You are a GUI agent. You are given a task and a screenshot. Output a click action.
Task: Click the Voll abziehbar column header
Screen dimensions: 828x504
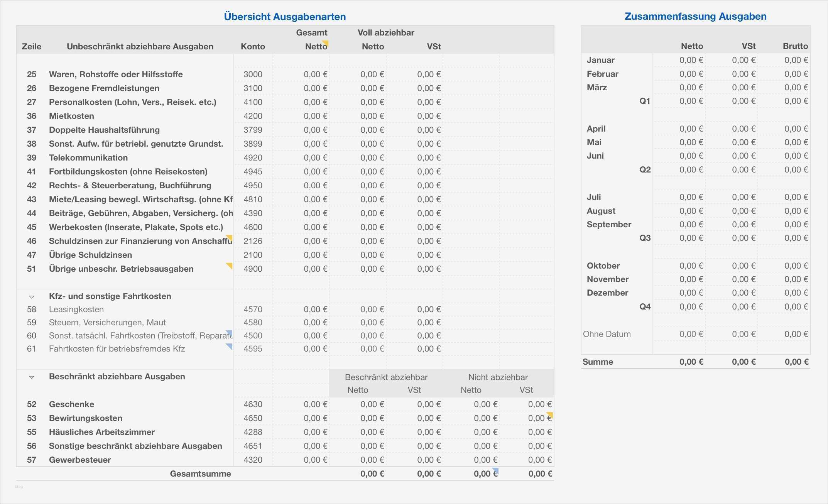386,32
